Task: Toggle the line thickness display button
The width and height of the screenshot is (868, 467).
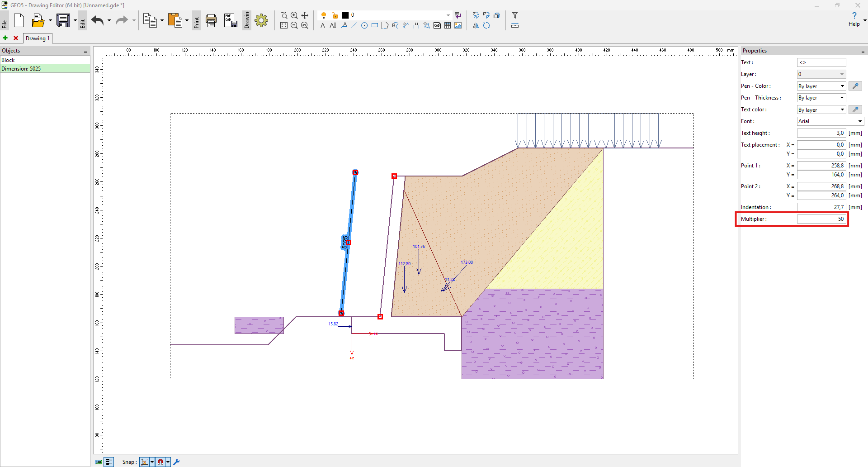Action: click(109, 462)
